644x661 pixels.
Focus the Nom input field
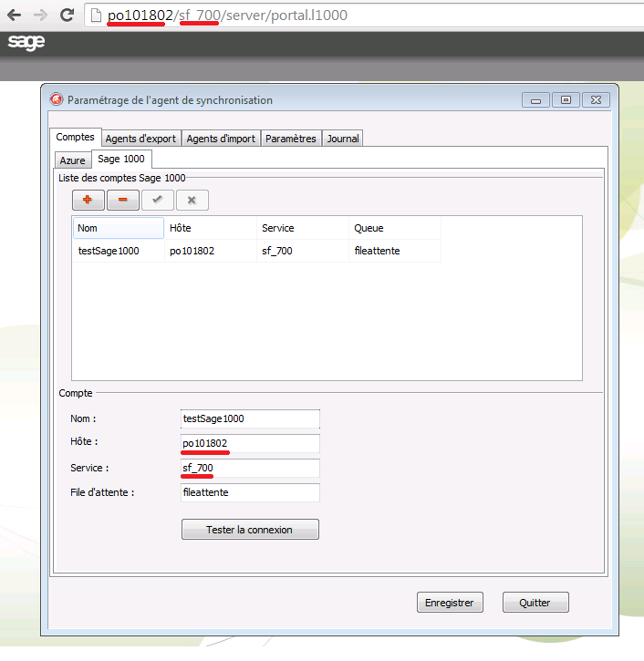tap(250, 418)
